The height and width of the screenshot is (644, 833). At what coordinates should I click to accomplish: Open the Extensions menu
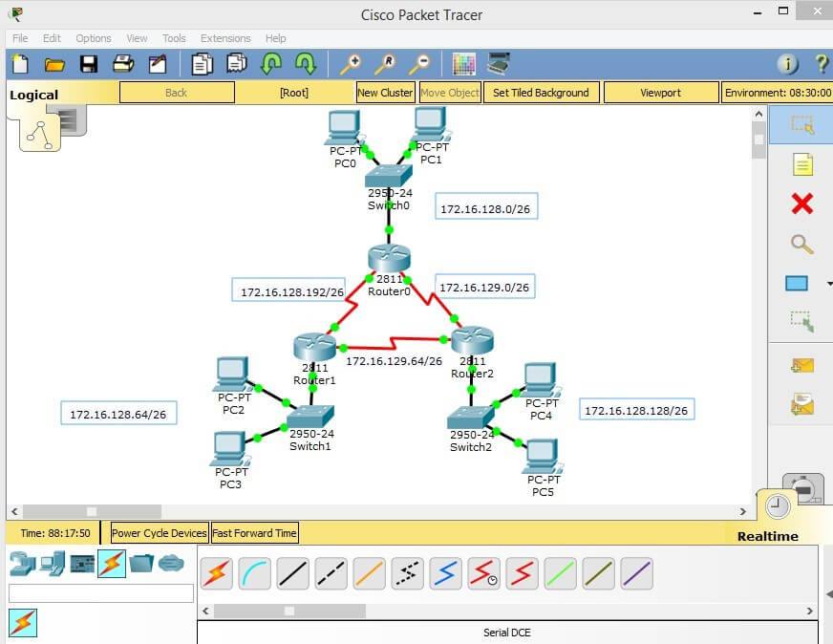point(225,38)
